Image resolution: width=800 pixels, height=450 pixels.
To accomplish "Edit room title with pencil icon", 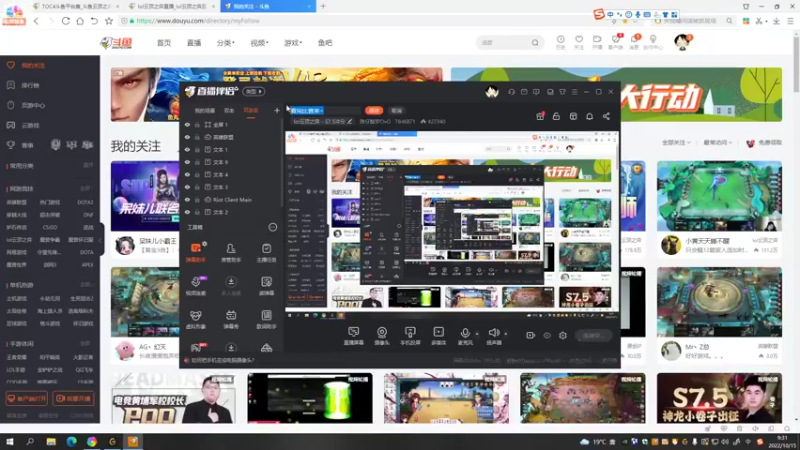I will 349,121.
